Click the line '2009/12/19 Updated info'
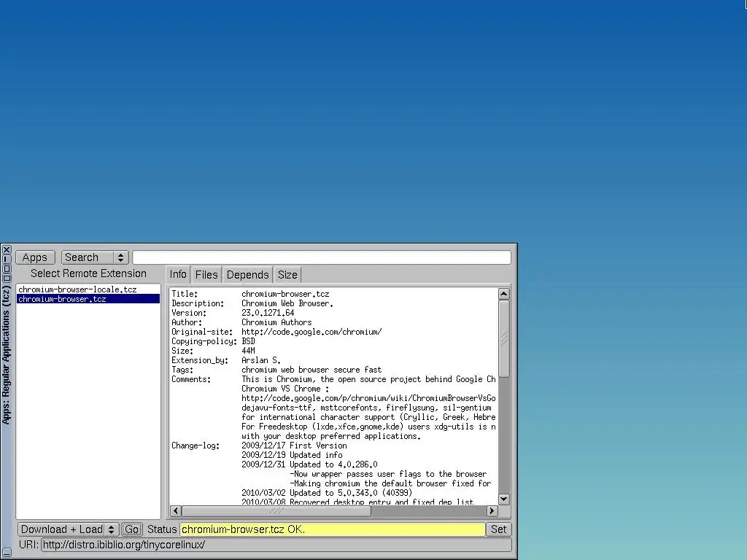The width and height of the screenshot is (747, 560). coord(292,455)
